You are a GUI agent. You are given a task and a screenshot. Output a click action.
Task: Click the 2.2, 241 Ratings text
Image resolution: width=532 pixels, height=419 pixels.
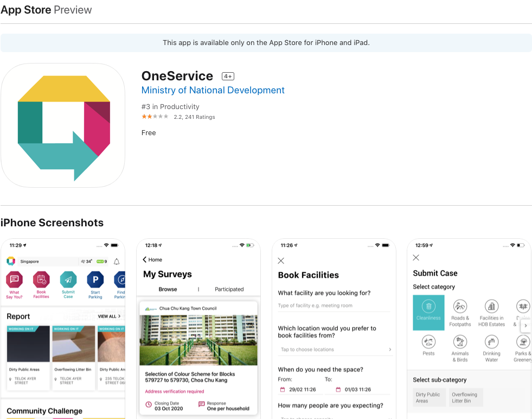[194, 117]
